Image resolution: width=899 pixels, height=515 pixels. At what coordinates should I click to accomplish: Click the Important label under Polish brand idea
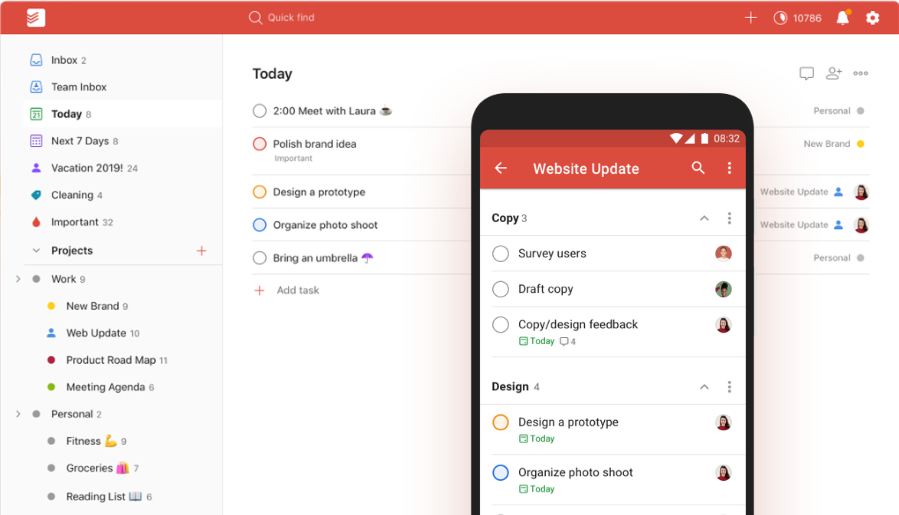pyautogui.click(x=293, y=158)
